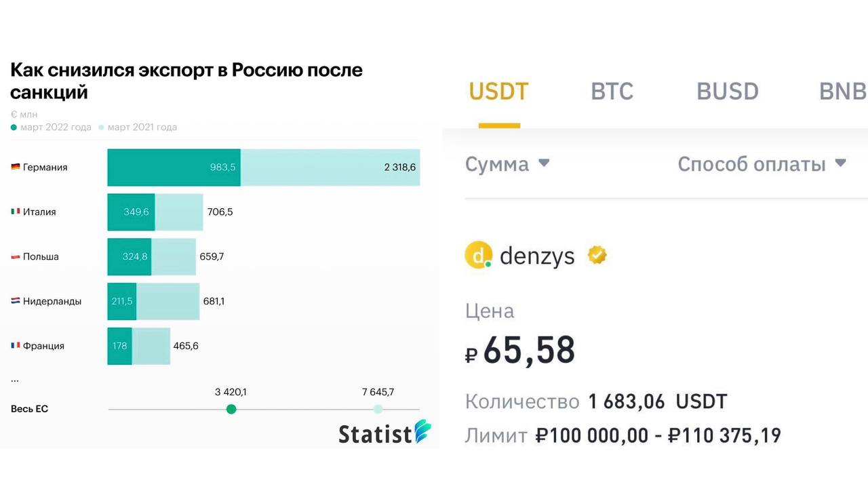This screenshot has width=868, height=495.
Task: Click the yellow verified badge beside denzys
Action: tap(597, 255)
